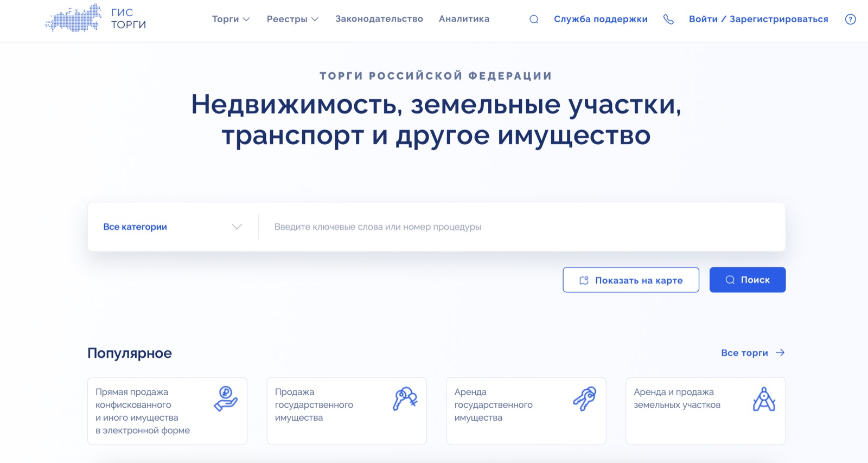Image resolution: width=868 pixels, height=463 pixels.
Task: Click the ГИС Торги map logo
Action: pos(73,18)
